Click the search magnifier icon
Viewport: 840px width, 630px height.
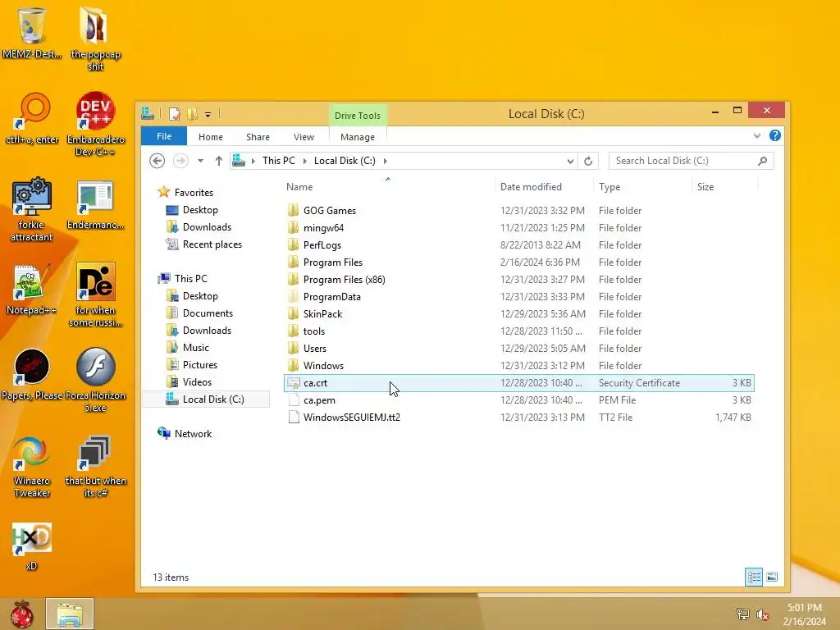[x=762, y=161]
